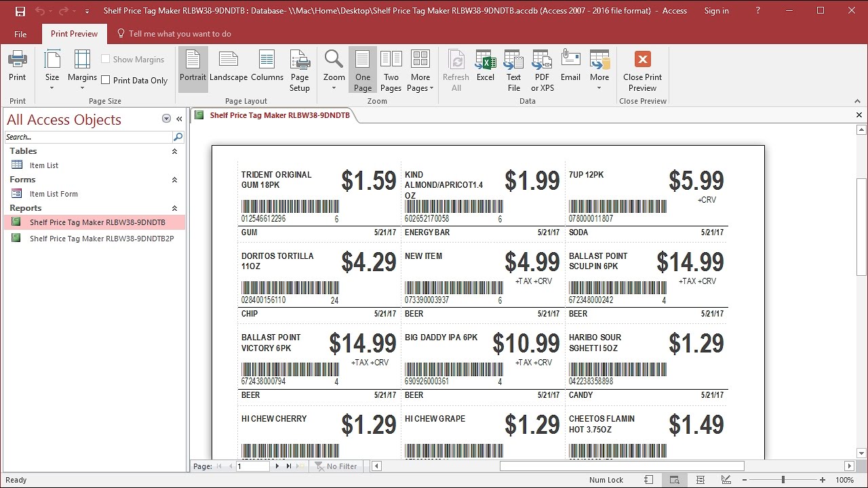868x488 pixels.
Task: Open Page Setup dialog
Action: click(x=300, y=70)
